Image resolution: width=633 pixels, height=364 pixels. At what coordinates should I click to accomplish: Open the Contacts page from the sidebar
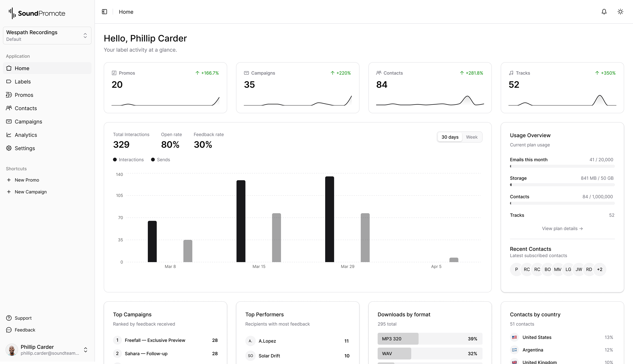26,108
